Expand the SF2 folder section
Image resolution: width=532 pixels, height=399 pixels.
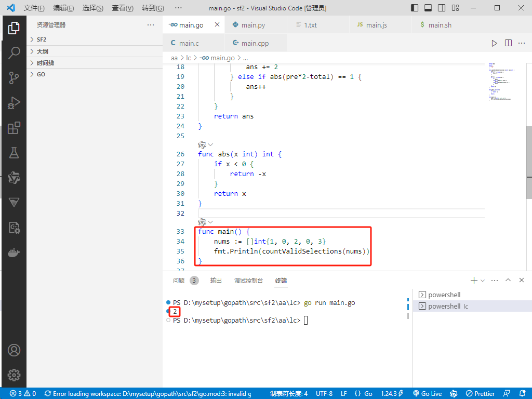95,39
